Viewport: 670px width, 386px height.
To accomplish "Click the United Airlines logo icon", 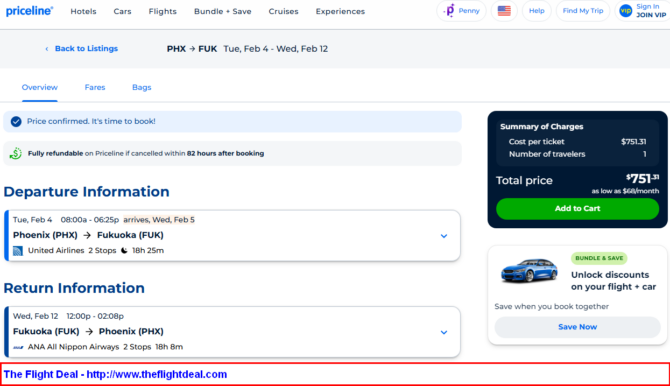I will click(x=18, y=250).
